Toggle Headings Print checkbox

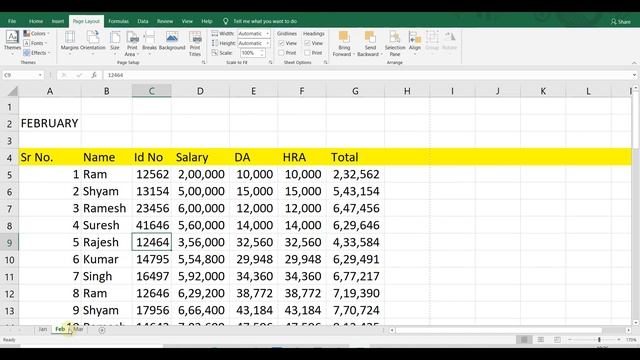pyautogui.click(x=307, y=53)
